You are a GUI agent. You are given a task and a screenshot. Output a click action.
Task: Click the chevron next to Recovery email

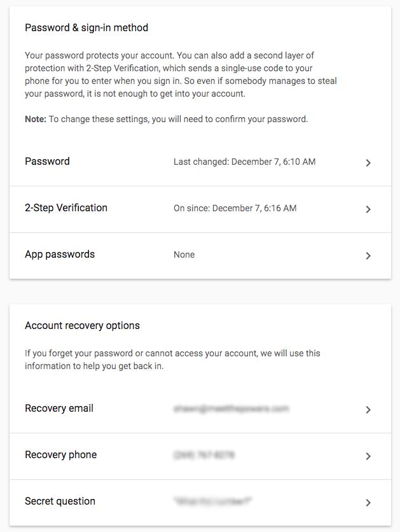point(368,410)
